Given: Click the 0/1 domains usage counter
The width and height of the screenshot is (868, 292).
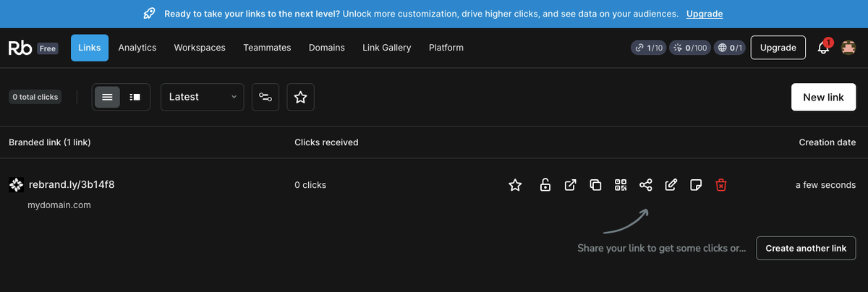Looking at the screenshot, I should click(x=729, y=48).
